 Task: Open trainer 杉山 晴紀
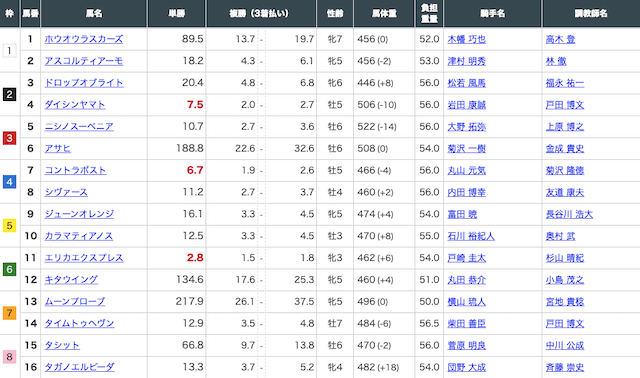(x=565, y=258)
